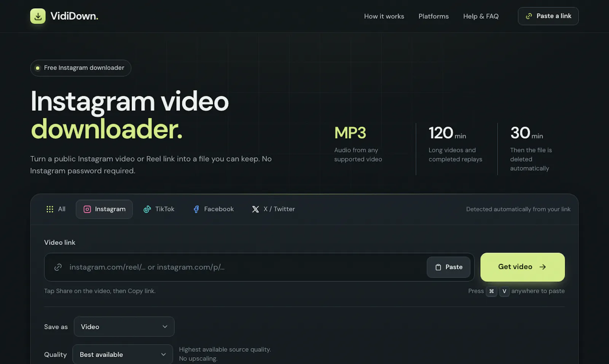Screen dimensions: 609x364
Task: Click 'Tap Share on the video' hint text
Action: (x=100, y=291)
